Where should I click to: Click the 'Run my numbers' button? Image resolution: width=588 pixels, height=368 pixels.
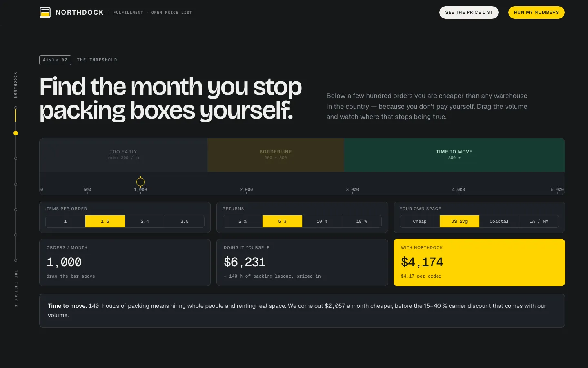click(536, 12)
